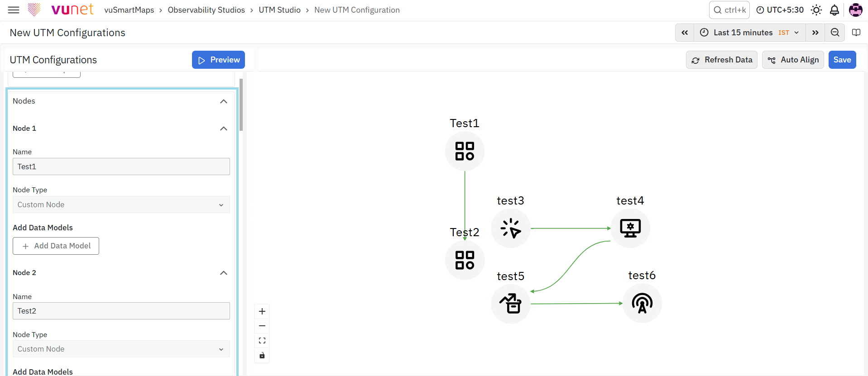Click the Preview button
This screenshot has width=868, height=376.
pyautogui.click(x=218, y=60)
